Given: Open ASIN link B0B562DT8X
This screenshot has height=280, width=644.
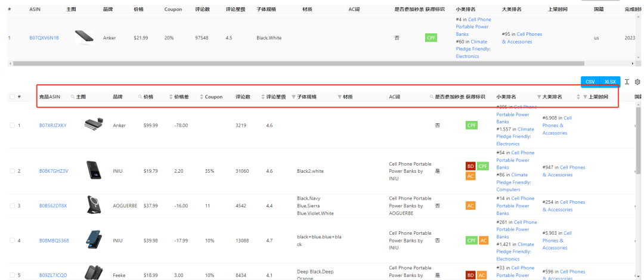Looking at the screenshot, I should pos(52,206).
